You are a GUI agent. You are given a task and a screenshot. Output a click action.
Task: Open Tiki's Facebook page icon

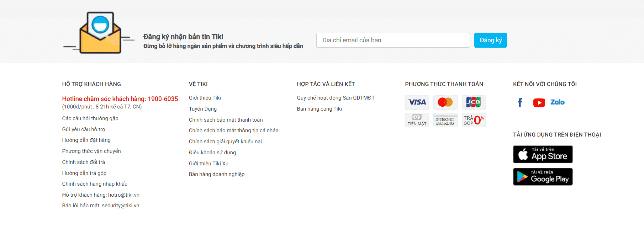[x=520, y=102]
